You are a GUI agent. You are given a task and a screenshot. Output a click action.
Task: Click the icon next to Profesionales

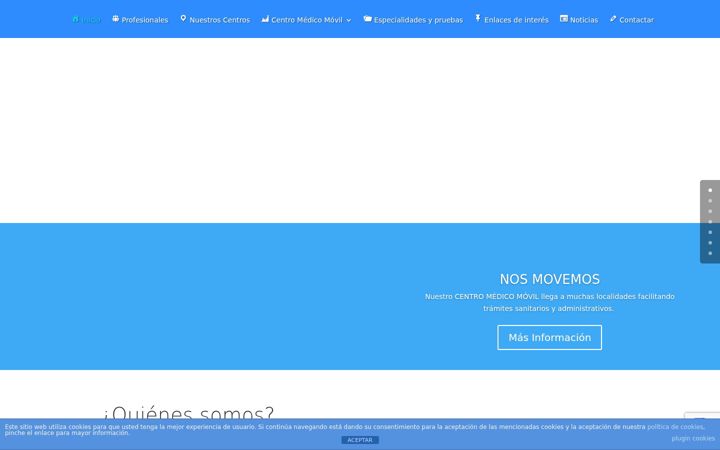pos(116,19)
